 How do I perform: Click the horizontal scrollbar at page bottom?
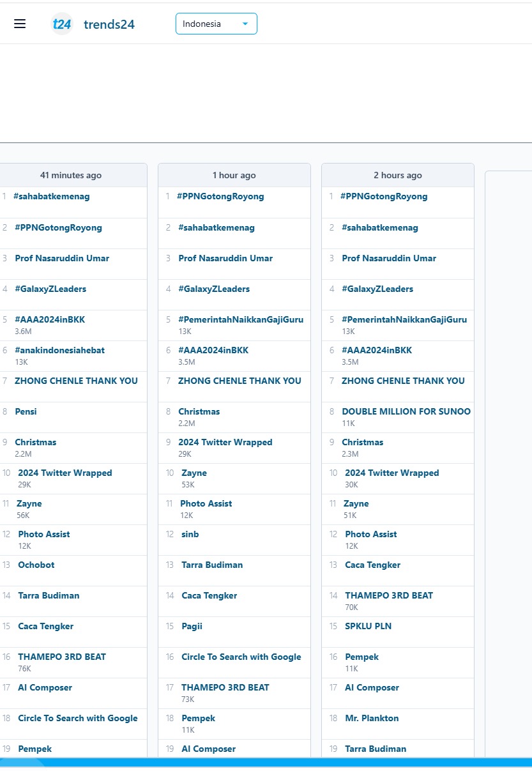coord(266,760)
